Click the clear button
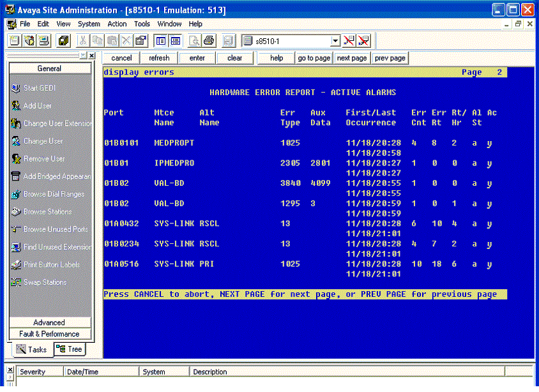The width and height of the screenshot is (539, 392). coord(235,58)
